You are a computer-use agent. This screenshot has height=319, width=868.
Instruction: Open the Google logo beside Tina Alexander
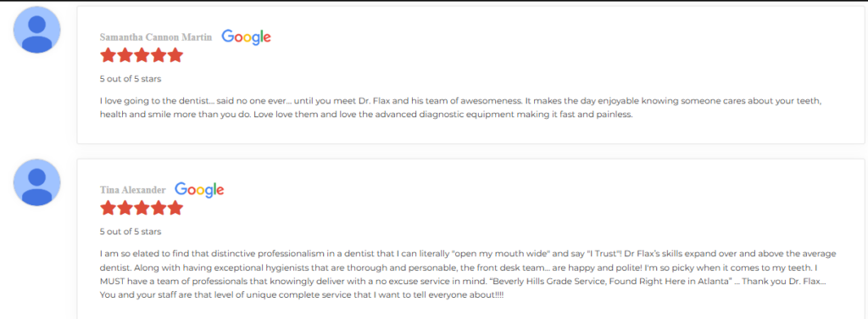pos(199,189)
